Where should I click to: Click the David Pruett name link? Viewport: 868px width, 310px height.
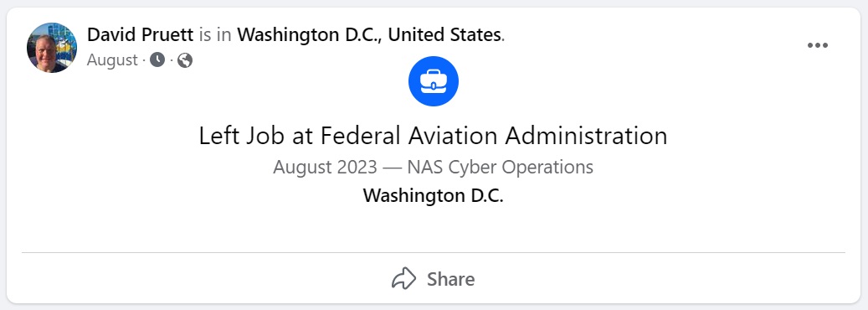(x=141, y=35)
